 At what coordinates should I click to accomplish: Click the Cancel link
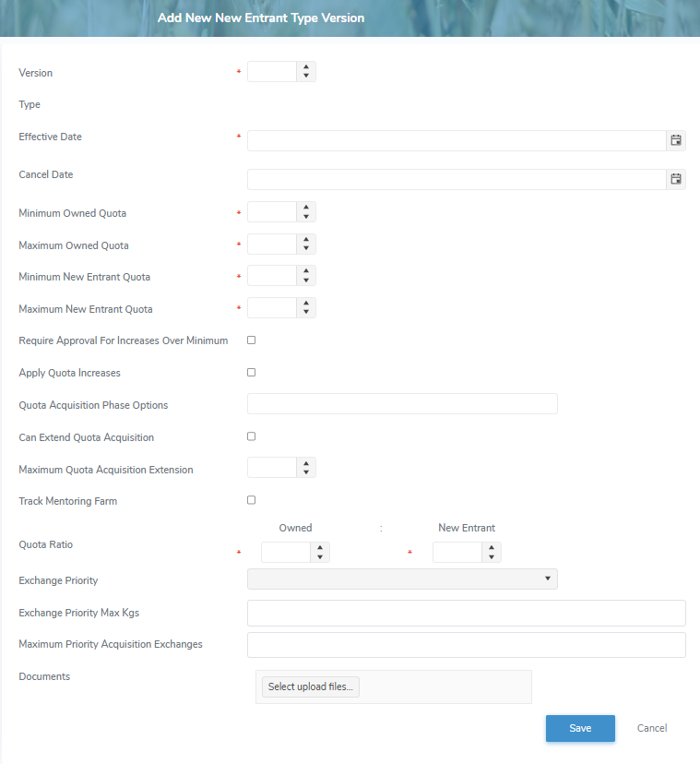click(651, 728)
